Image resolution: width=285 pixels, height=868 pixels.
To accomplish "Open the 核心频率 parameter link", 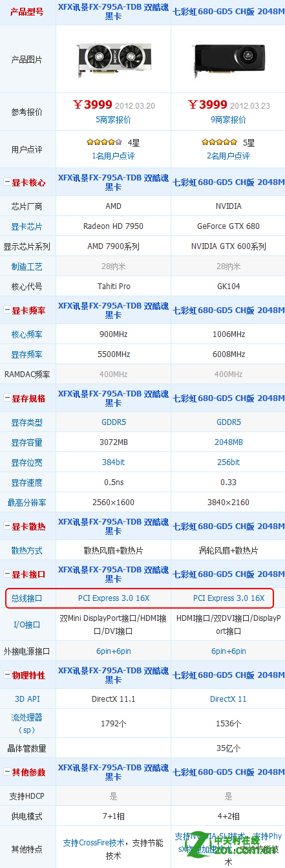I will click(27, 334).
